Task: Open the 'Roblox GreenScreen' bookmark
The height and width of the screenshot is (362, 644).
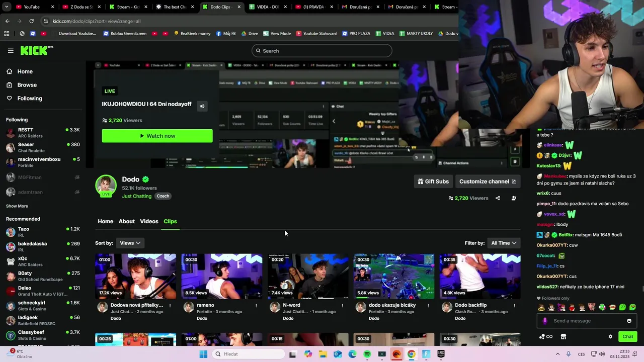Action: (x=125, y=34)
